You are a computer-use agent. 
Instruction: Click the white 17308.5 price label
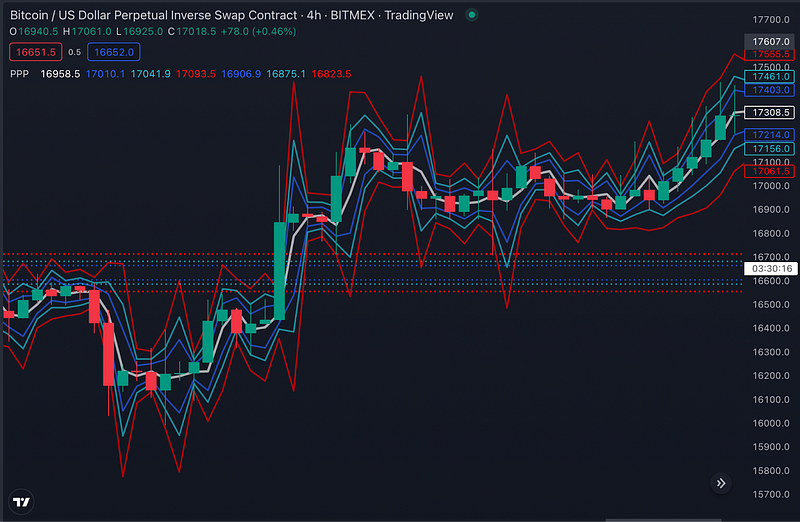coord(769,112)
